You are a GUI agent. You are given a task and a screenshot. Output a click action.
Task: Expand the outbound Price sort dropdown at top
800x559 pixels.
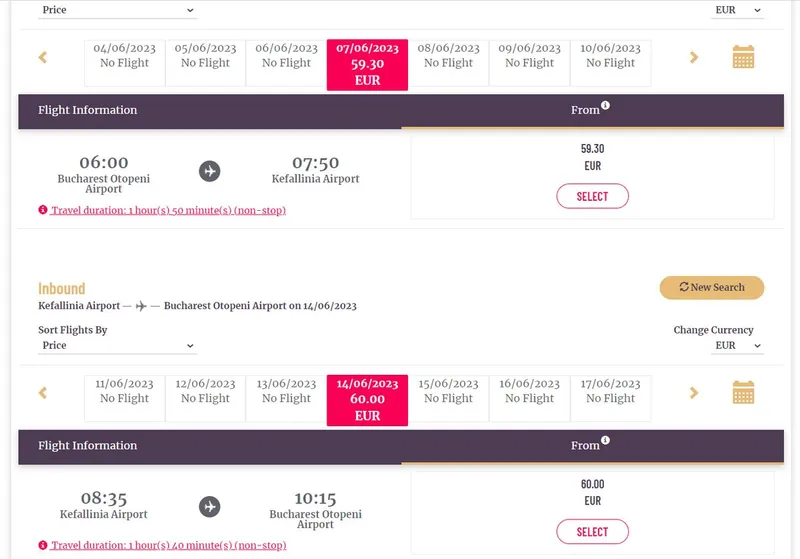(x=117, y=10)
